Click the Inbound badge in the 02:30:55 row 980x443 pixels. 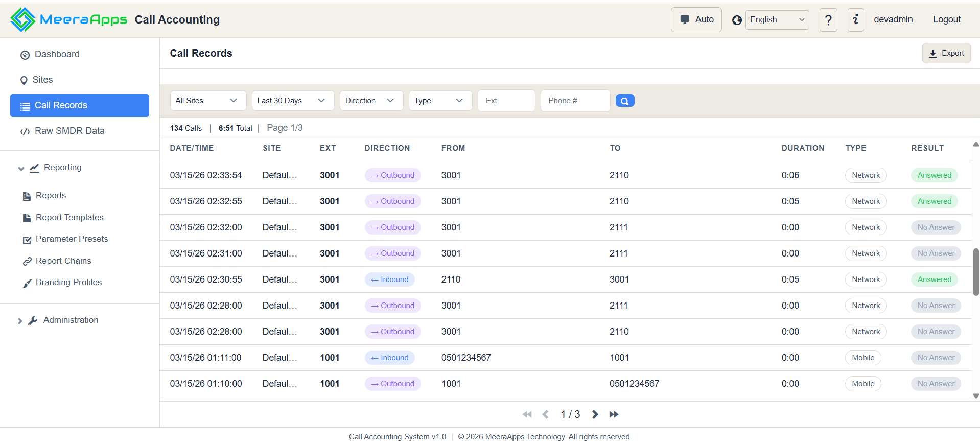[x=390, y=279]
